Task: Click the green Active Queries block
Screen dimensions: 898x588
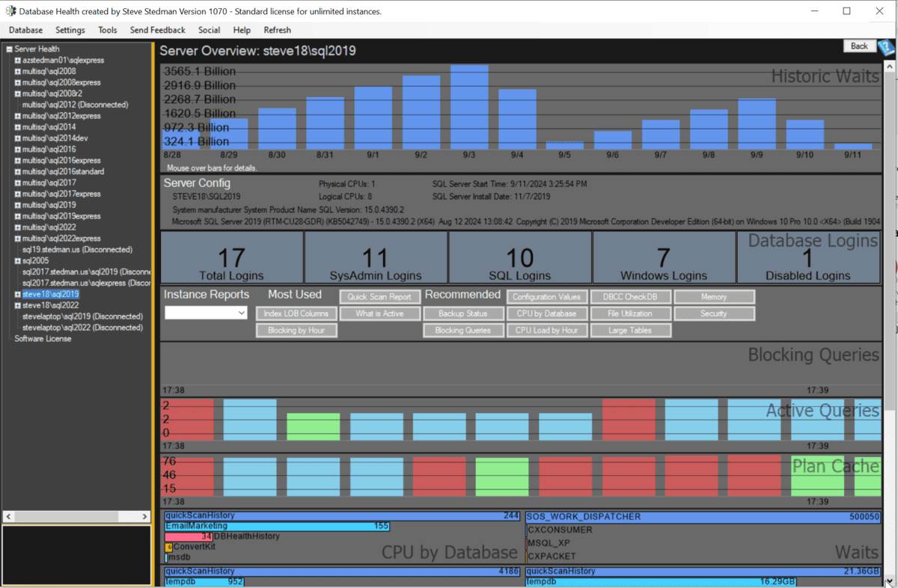Action: [x=314, y=426]
